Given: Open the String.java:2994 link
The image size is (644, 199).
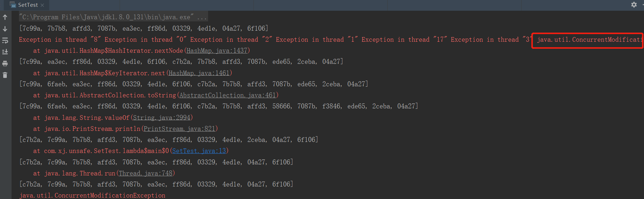Looking at the screenshot, I should coord(161,118).
